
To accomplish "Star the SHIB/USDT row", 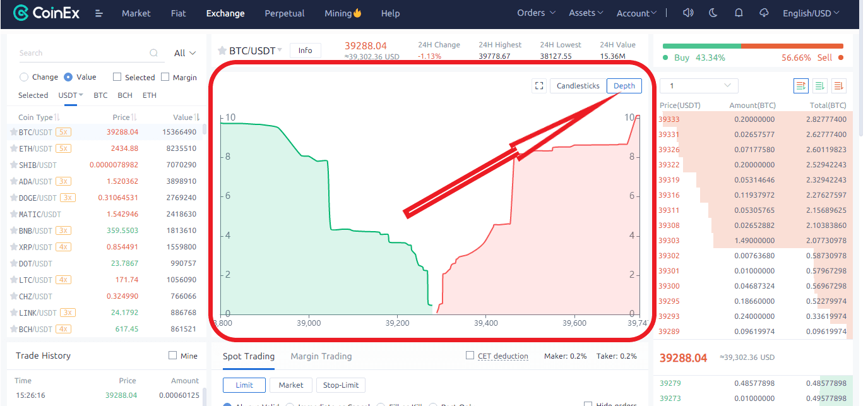I will click(x=13, y=165).
